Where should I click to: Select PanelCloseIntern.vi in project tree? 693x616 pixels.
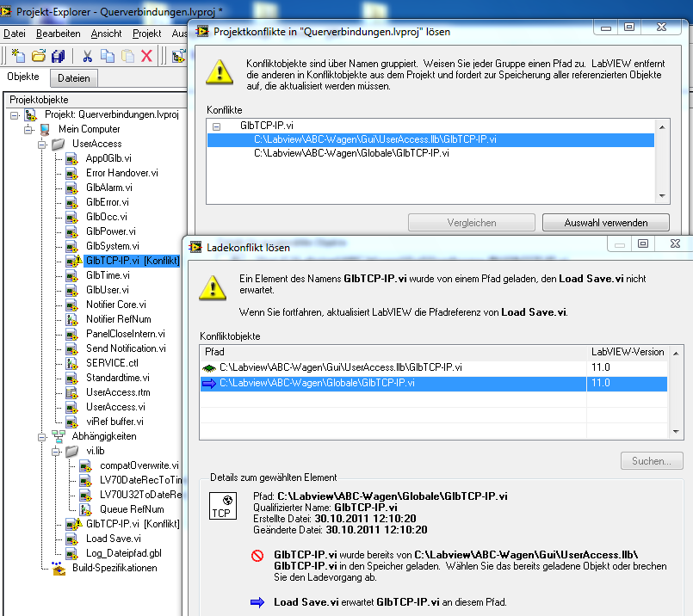pyautogui.click(x=126, y=334)
